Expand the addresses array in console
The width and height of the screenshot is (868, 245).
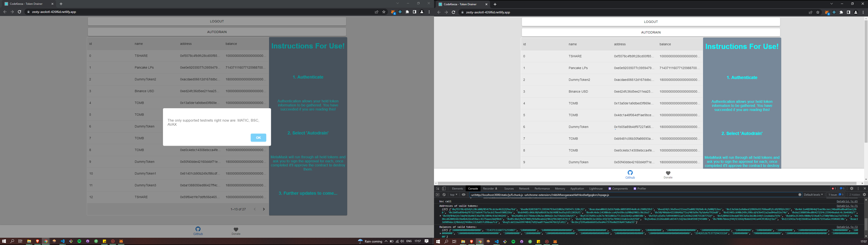[x=440, y=216]
